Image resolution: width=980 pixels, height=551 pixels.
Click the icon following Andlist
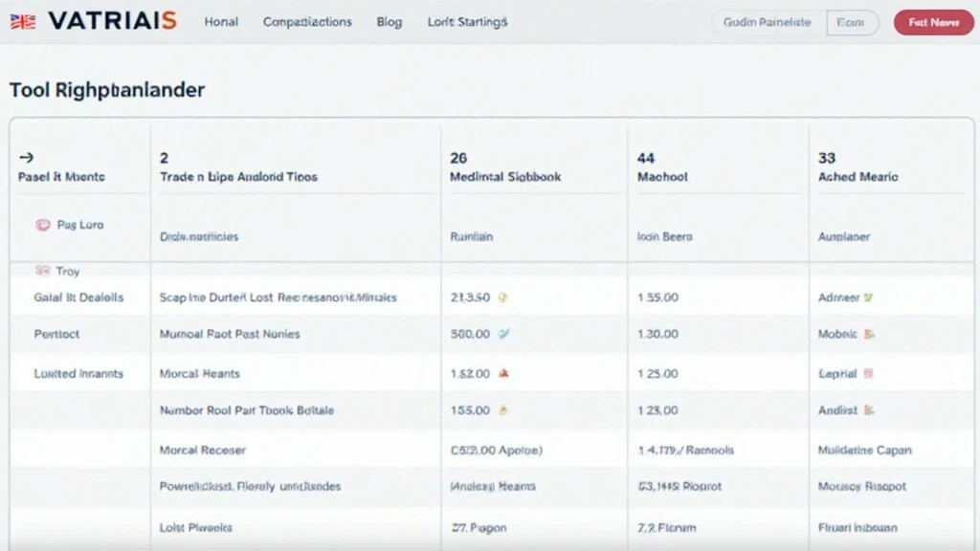866,409
